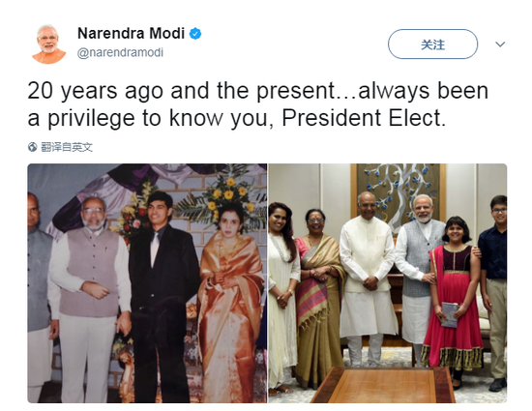This screenshot has width=532, height=411.
Task: Open the older left-hand photo
Action: click(x=147, y=283)
